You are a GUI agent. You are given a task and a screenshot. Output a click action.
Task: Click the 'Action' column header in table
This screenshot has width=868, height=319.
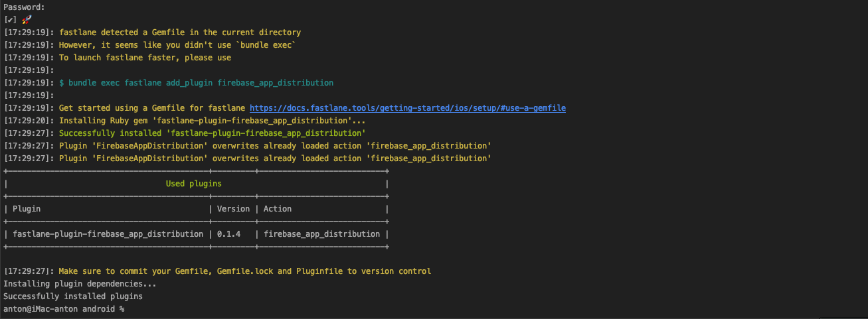[x=278, y=209]
